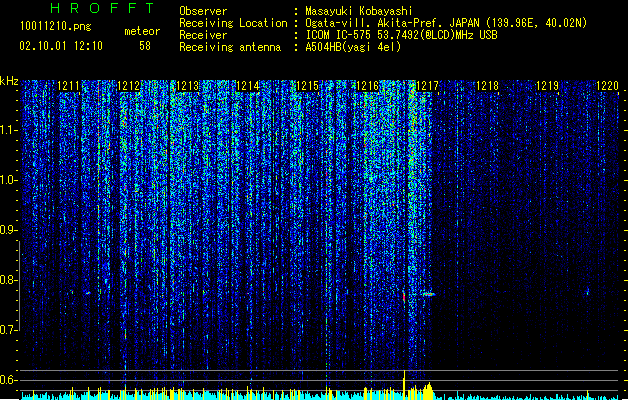629x400 pixels.
Task: Click the HROFFT title text
Action: (102, 8)
